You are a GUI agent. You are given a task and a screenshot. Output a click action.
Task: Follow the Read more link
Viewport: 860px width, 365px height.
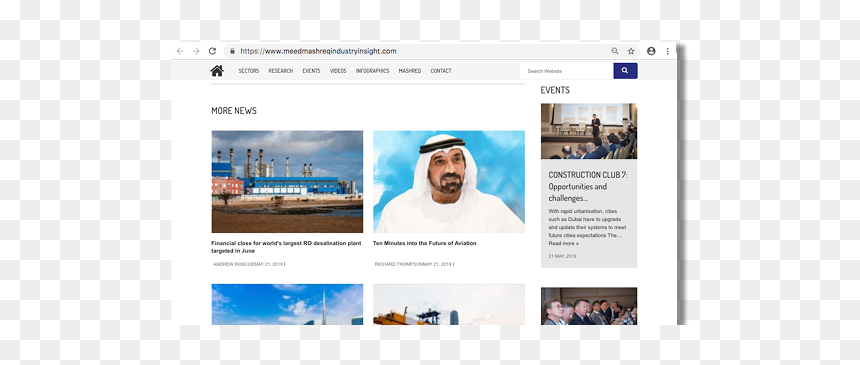point(564,243)
